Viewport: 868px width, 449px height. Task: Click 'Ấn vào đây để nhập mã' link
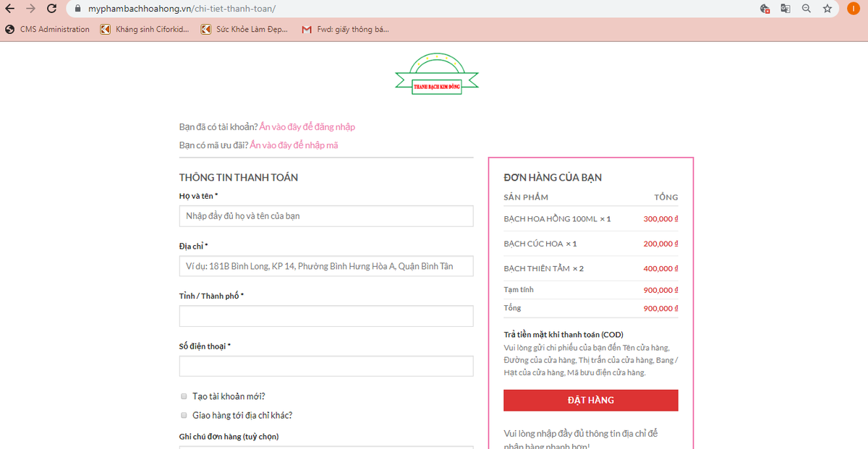294,145
